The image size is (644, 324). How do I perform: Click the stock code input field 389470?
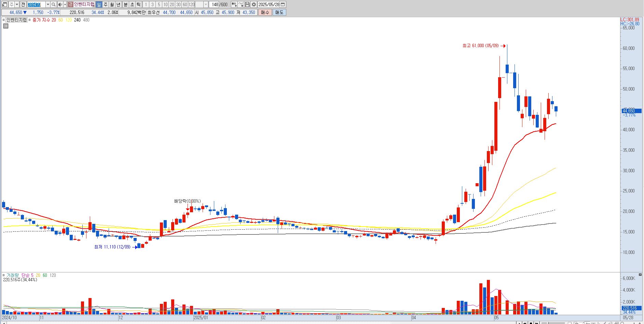coord(36,4)
